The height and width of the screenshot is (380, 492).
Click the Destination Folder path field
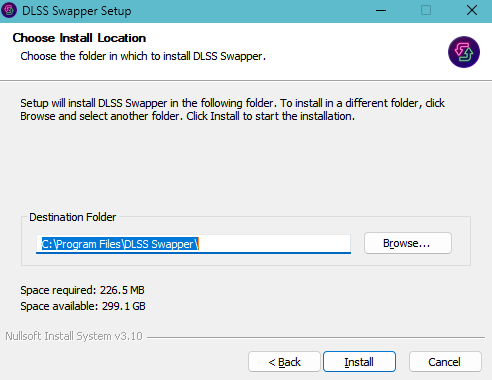[x=193, y=244]
